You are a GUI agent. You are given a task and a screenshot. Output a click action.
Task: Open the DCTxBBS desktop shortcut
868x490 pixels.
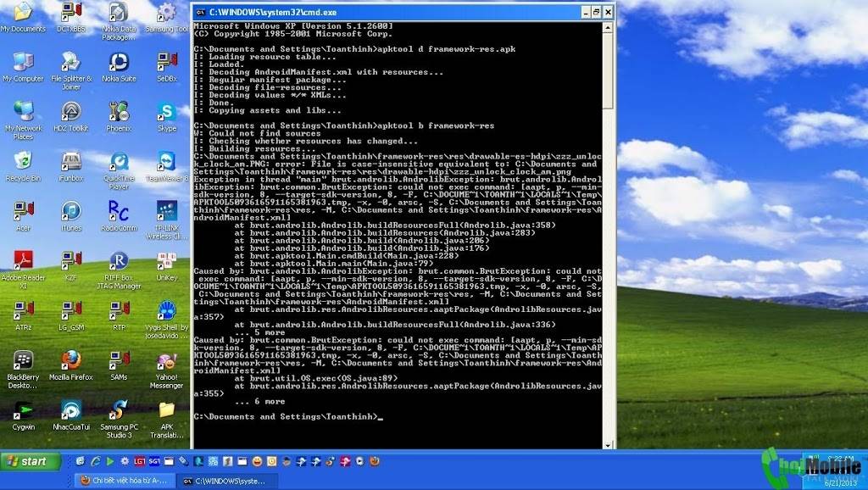(x=71, y=17)
